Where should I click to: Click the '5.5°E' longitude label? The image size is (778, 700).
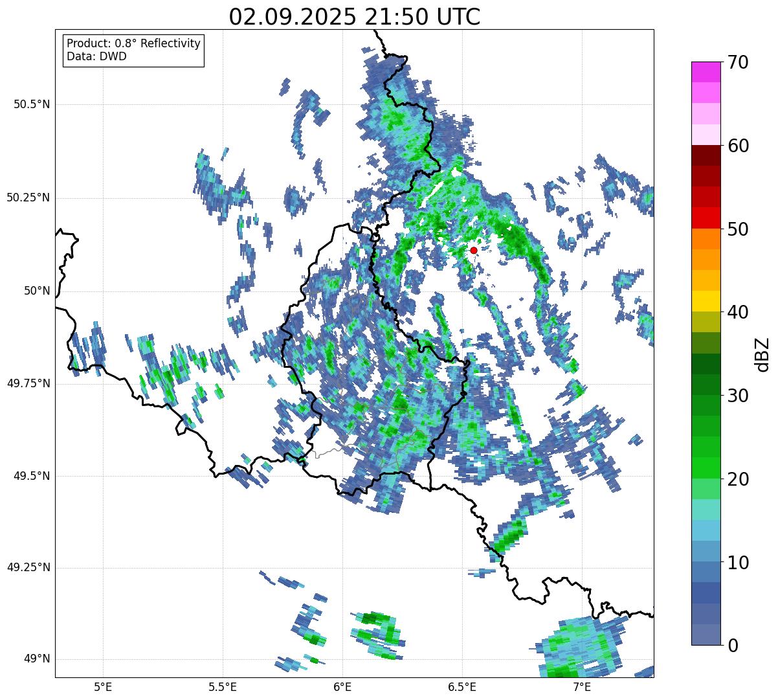coord(223,686)
